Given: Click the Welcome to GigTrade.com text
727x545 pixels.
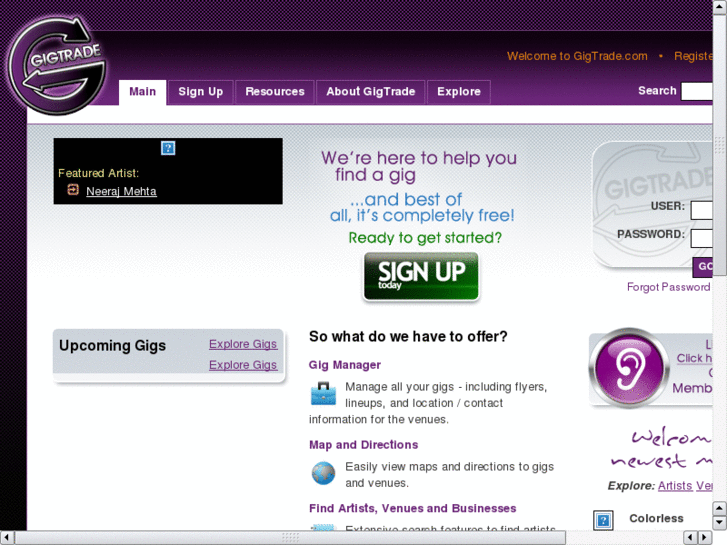Looking at the screenshot, I should click(577, 56).
